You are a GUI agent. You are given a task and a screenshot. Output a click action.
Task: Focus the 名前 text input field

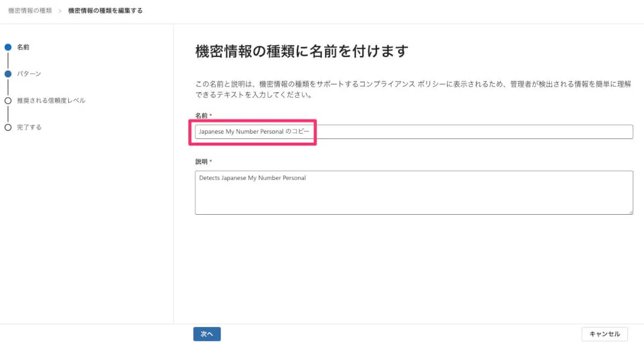[413, 132]
